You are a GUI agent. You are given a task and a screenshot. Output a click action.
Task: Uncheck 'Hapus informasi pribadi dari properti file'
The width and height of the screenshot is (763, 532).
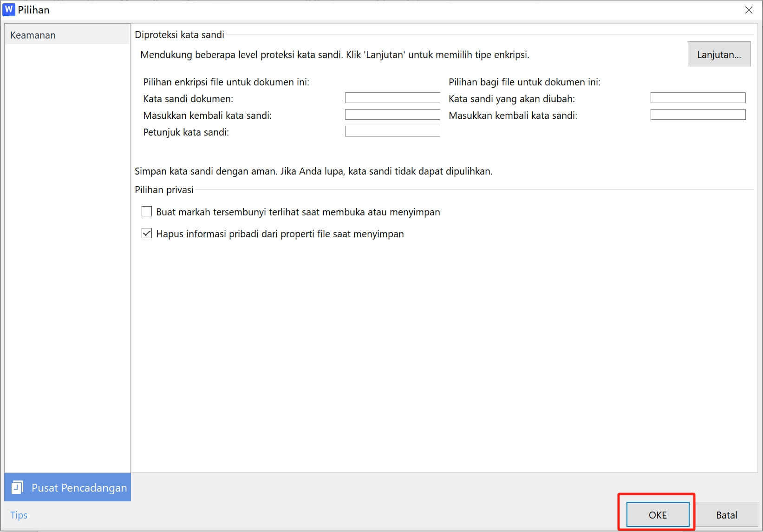(x=146, y=233)
